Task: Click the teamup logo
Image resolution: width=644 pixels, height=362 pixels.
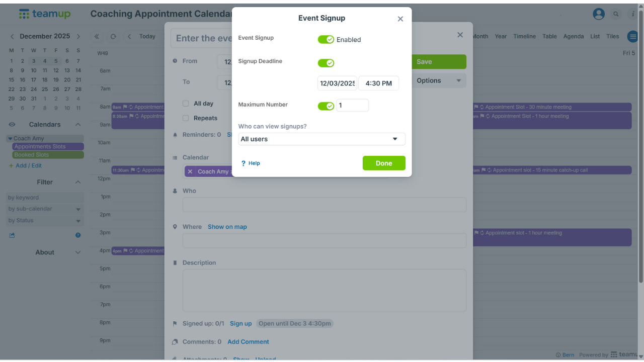Action: pyautogui.click(x=44, y=14)
